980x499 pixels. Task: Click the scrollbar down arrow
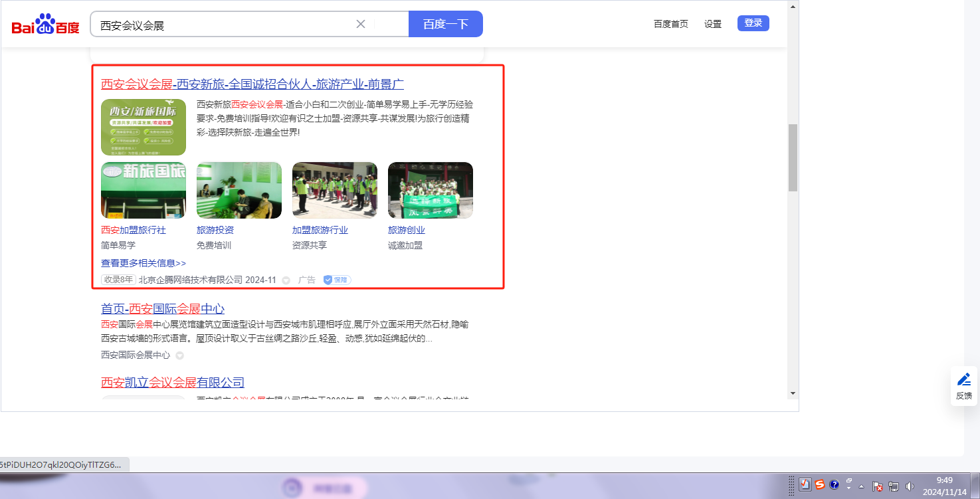793,393
